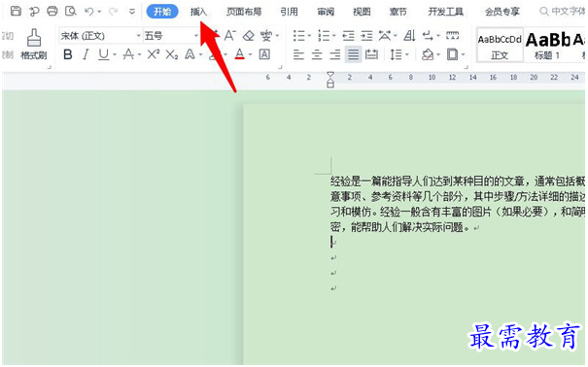Open the underline style dropdown arrow
Viewport: 588px width, 367px height.
pos(115,55)
